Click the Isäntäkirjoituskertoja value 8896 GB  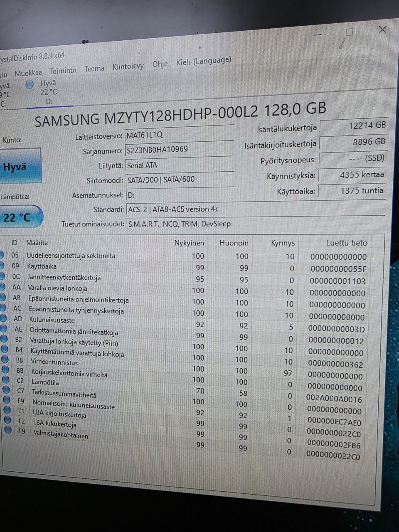pyautogui.click(x=354, y=142)
